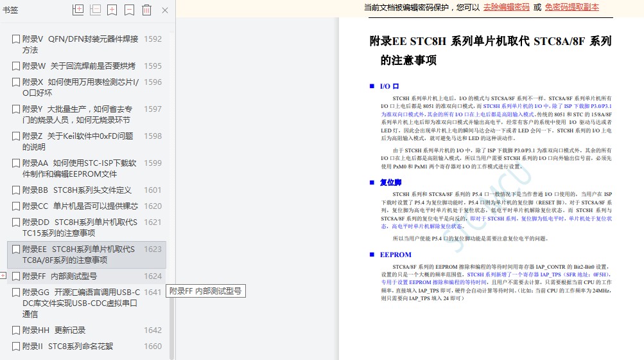The image size is (644, 360).
Task: Click bookmark icon beside 附录Z Keil软件中0xFD问题
Action: point(16,136)
